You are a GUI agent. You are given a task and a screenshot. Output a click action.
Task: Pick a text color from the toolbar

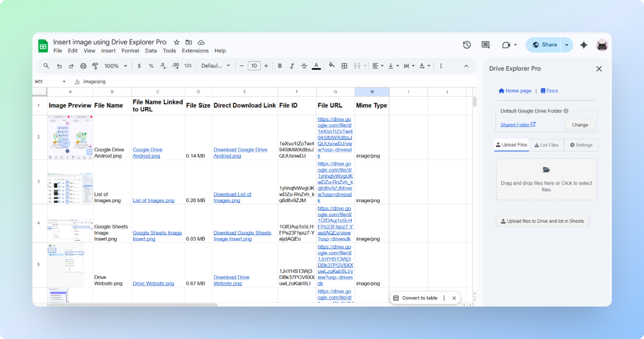[x=316, y=65]
